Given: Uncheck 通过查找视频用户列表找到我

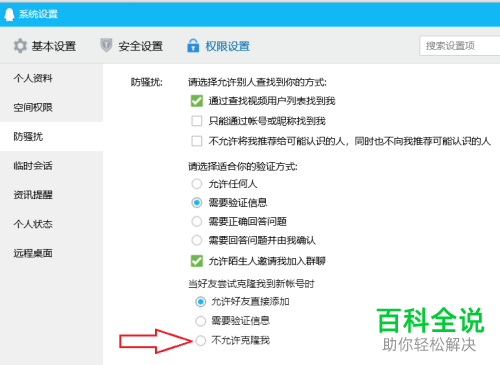Looking at the screenshot, I should pos(197,101).
